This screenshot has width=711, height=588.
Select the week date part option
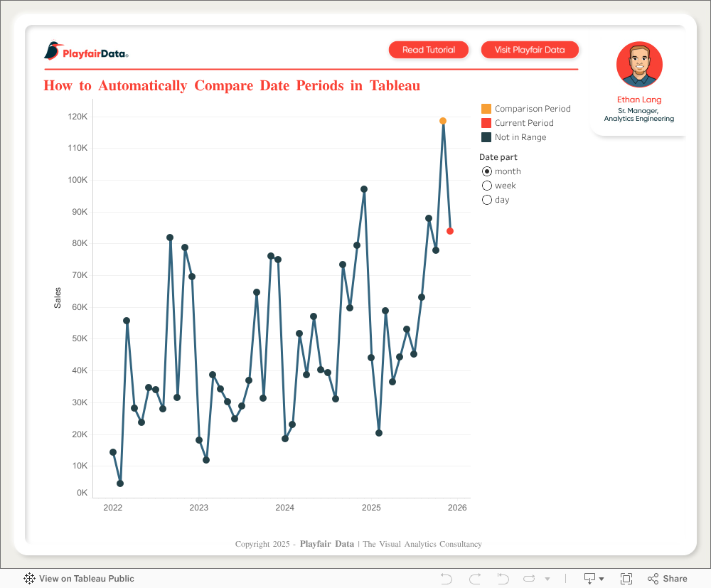click(487, 186)
